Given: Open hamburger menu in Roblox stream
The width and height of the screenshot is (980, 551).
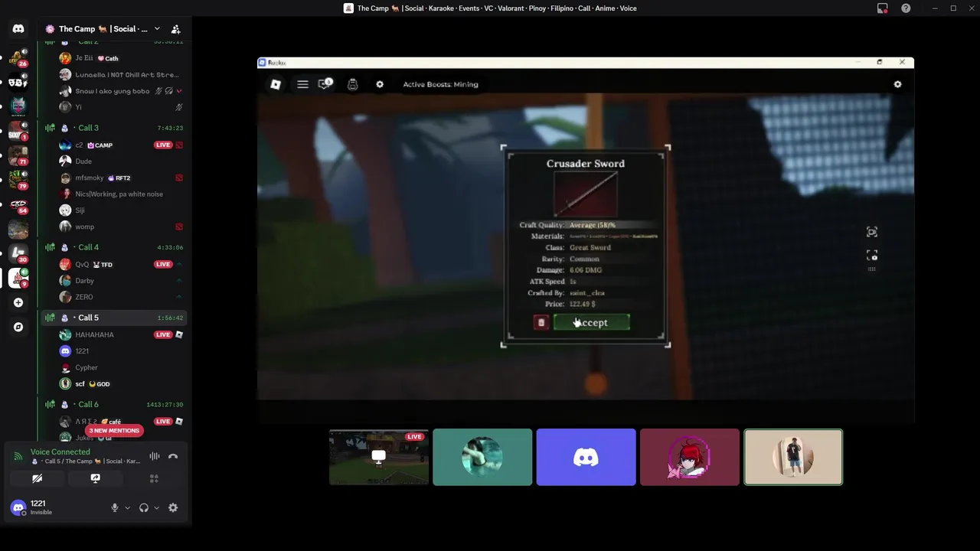Looking at the screenshot, I should [x=302, y=84].
